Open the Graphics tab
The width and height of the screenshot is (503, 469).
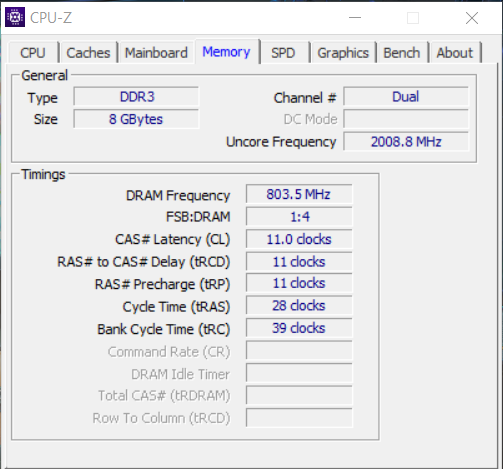(x=343, y=53)
